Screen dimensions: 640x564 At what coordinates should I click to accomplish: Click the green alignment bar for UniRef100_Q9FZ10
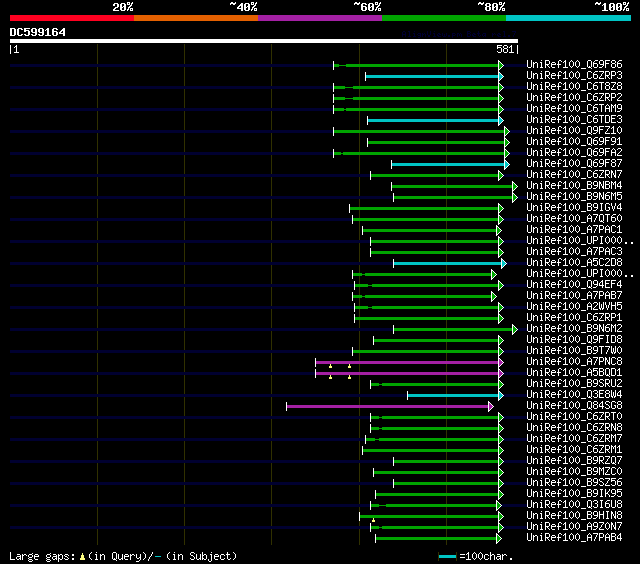[419, 131]
